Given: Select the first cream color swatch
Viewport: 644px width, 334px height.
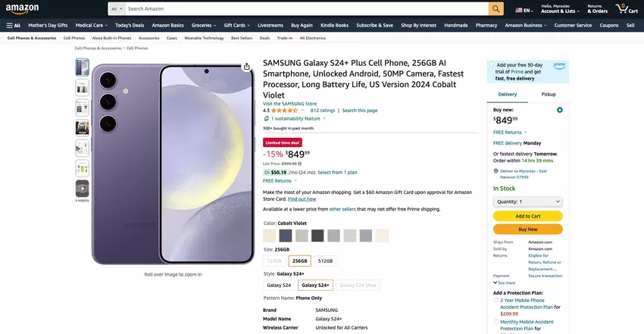Looking at the screenshot, I should pyautogui.click(x=270, y=236).
